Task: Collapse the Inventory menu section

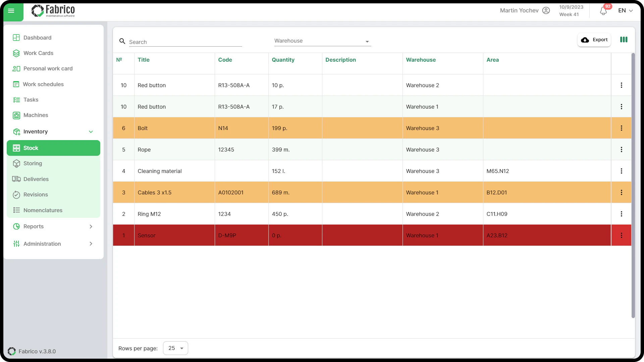Action: (x=91, y=132)
